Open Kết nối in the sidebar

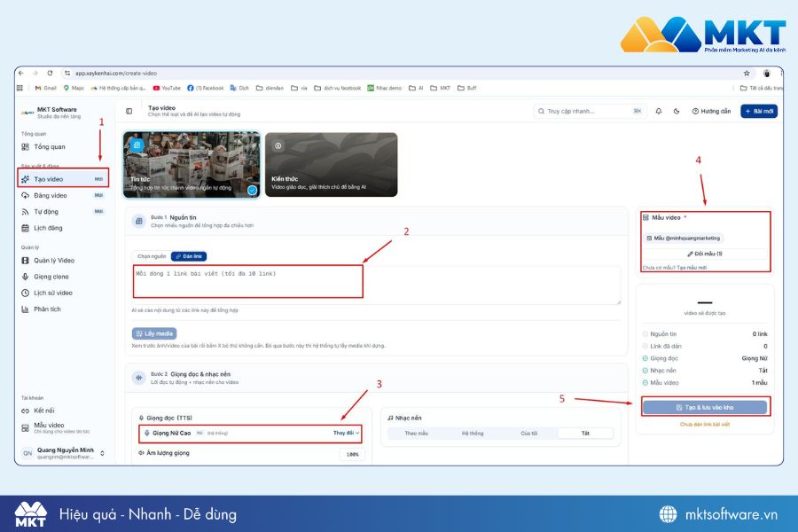click(63, 411)
